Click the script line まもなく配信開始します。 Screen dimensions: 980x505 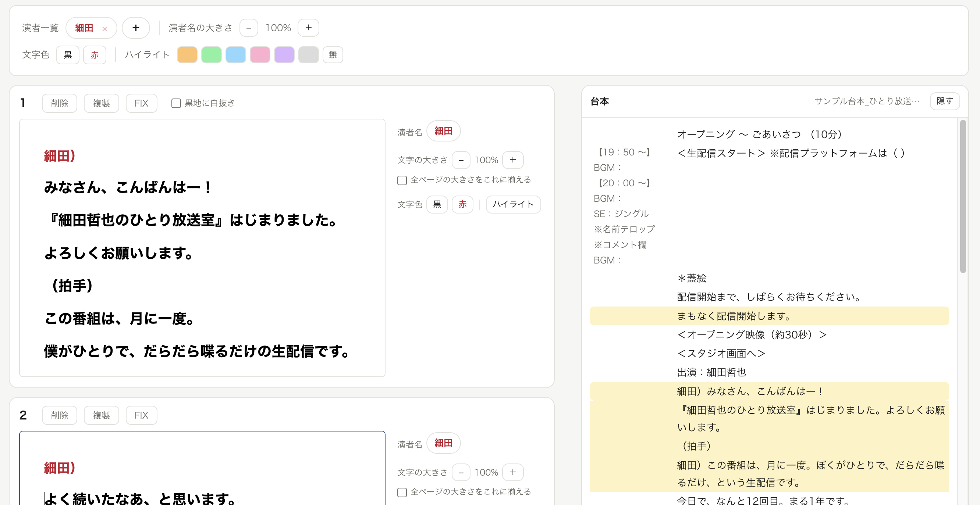click(x=735, y=316)
